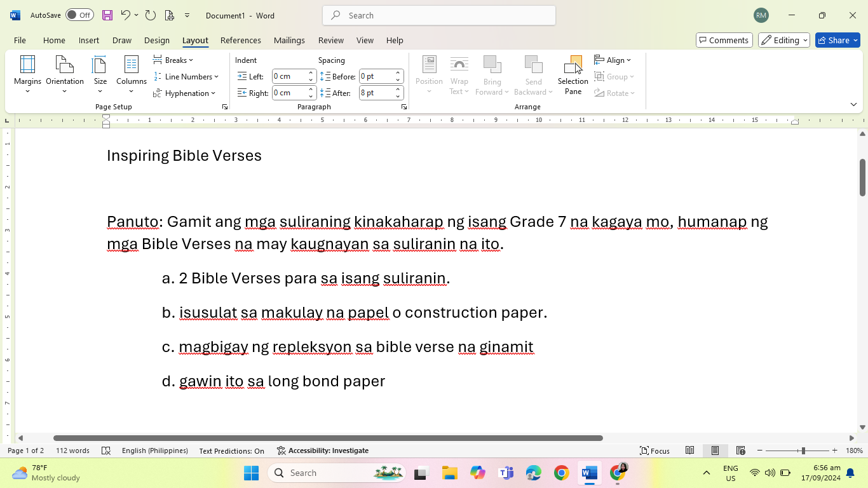Click the Spacing Before input field
Image resolution: width=868 pixels, height=488 pixels.
[376, 76]
